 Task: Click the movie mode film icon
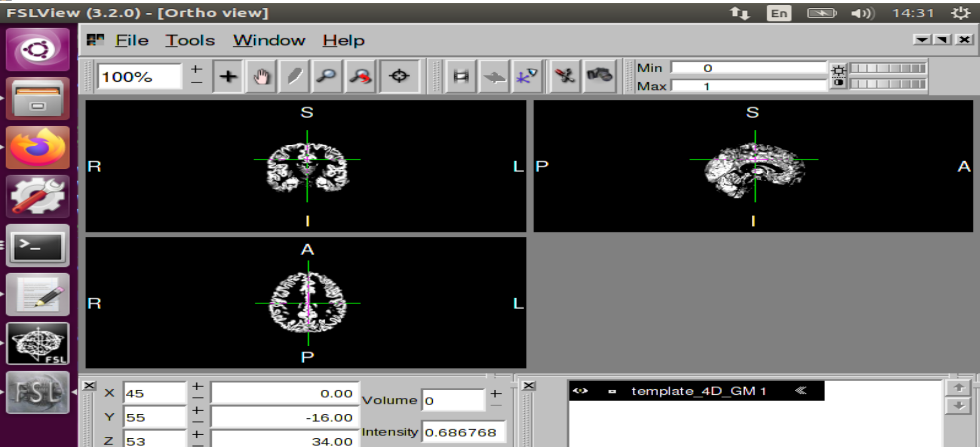pos(461,77)
